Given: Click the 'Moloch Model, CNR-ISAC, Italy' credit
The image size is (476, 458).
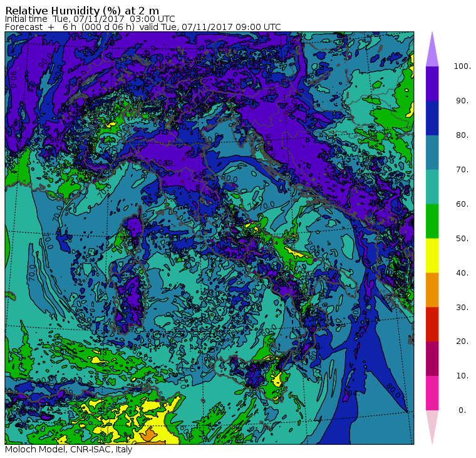Looking at the screenshot, I should pos(69,449).
